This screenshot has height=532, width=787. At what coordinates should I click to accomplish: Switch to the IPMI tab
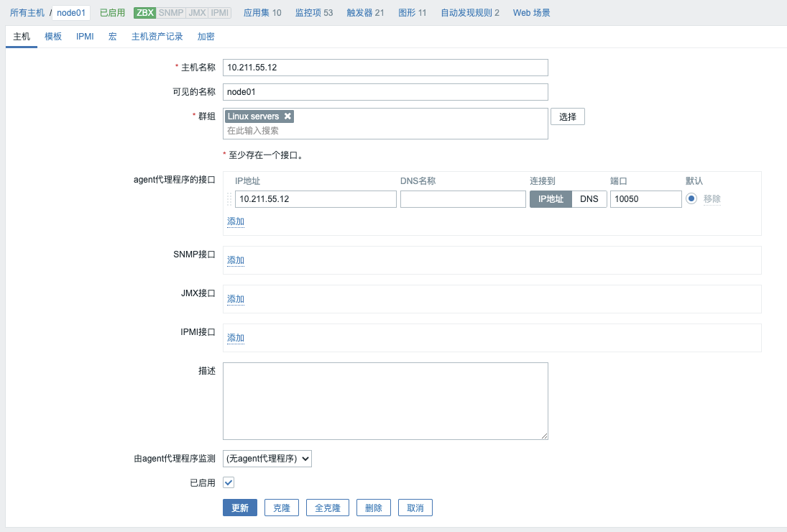click(x=85, y=36)
